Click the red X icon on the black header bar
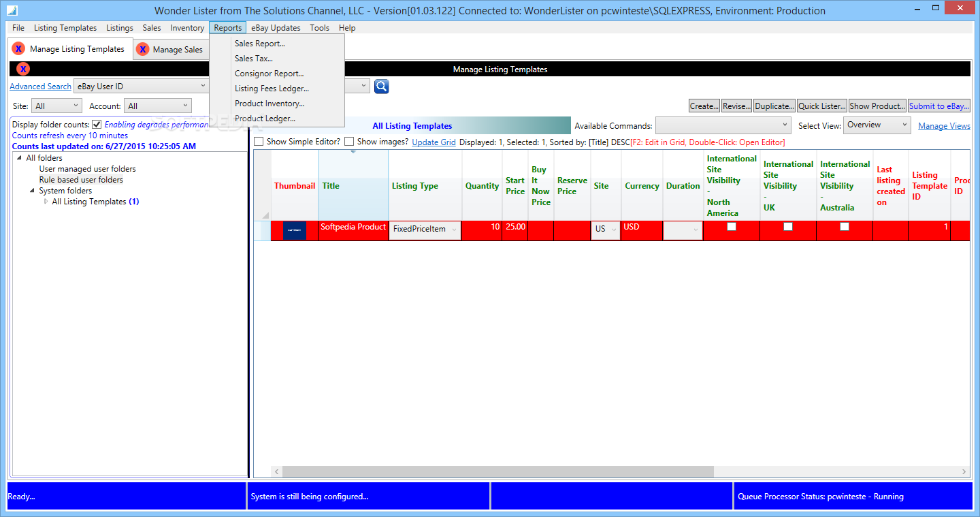980x517 pixels. [x=23, y=69]
